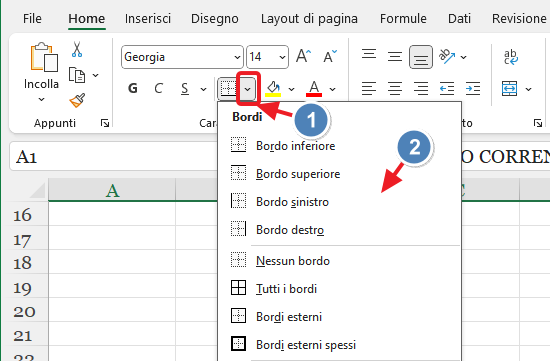The width and height of the screenshot is (550, 361).
Task: Toggle bottom vertical alignment
Action: point(421,56)
